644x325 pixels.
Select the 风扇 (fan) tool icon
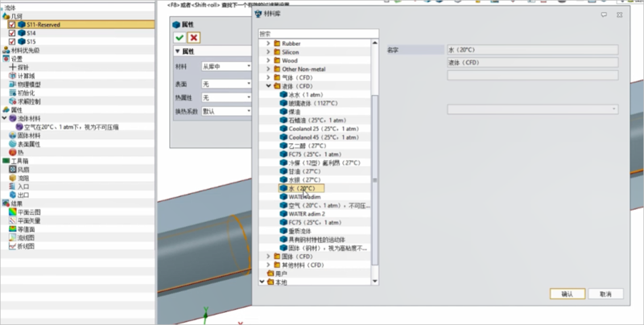(12, 170)
